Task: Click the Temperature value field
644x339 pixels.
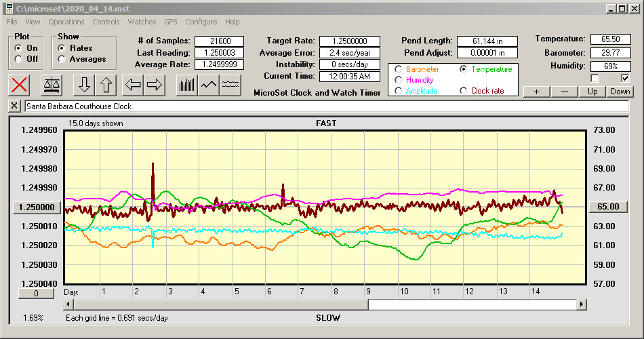Action: pos(610,39)
